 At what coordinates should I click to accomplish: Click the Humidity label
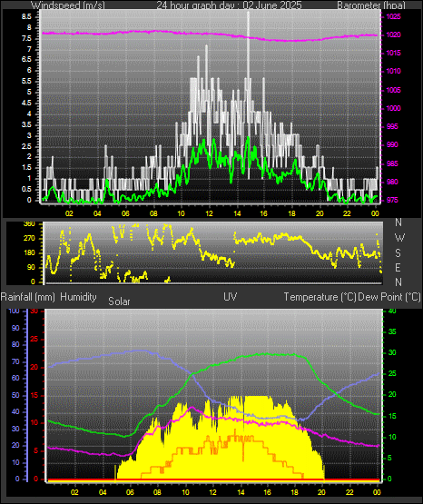(78, 297)
